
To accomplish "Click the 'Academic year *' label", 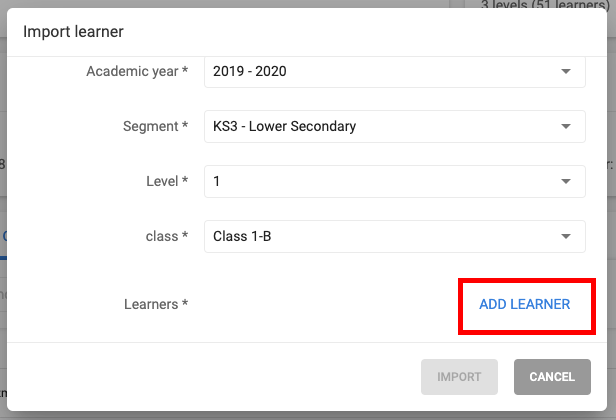I will 137,72.
